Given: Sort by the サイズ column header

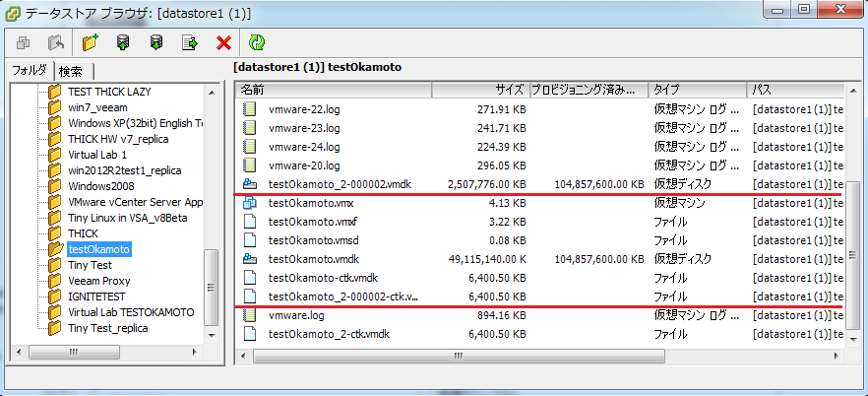Looking at the screenshot, I should pyautogui.click(x=480, y=90).
